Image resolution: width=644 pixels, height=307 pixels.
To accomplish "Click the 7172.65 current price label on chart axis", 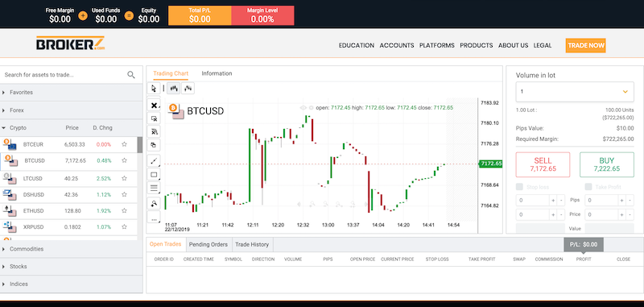I will (x=491, y=164).
